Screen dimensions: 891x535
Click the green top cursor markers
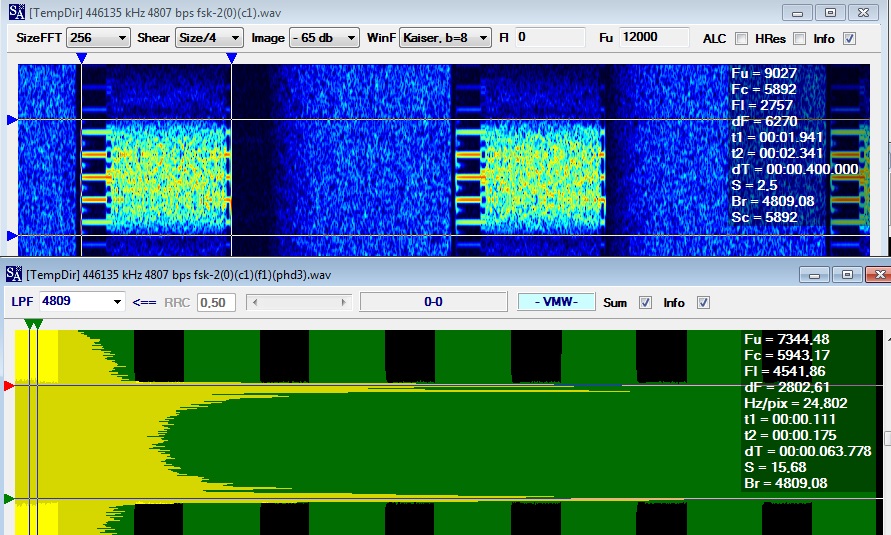click(34, 324)
